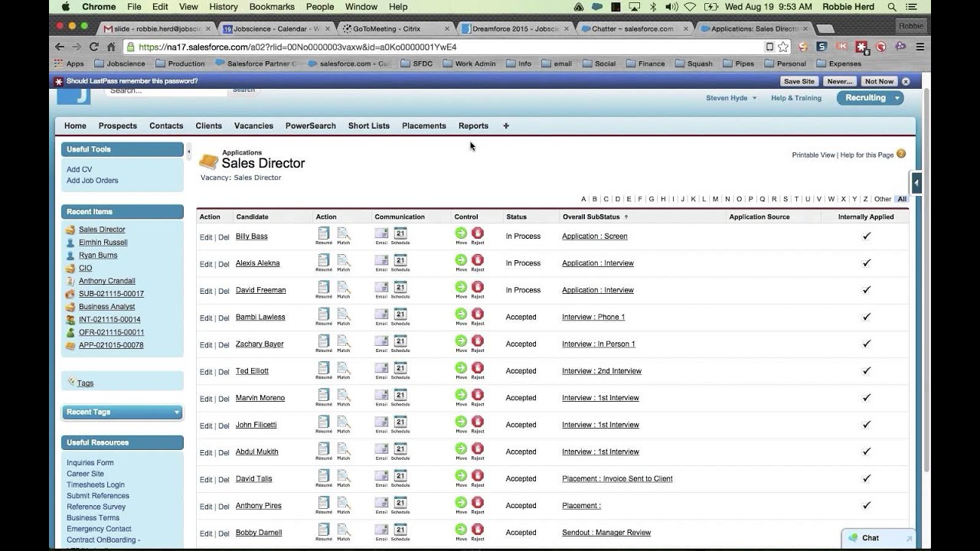Open the Help & Training link
980x551 pixels.
(x=796, y=98)
